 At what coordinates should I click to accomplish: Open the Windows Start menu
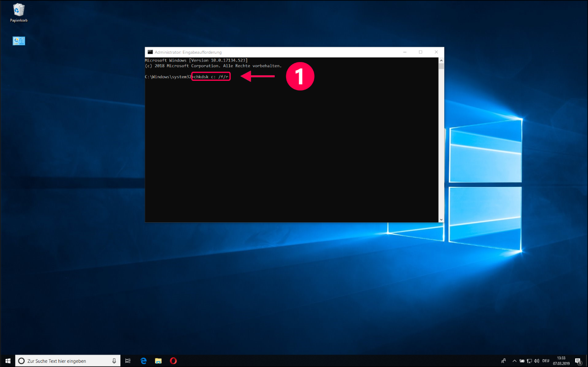[x=8, y=361]
